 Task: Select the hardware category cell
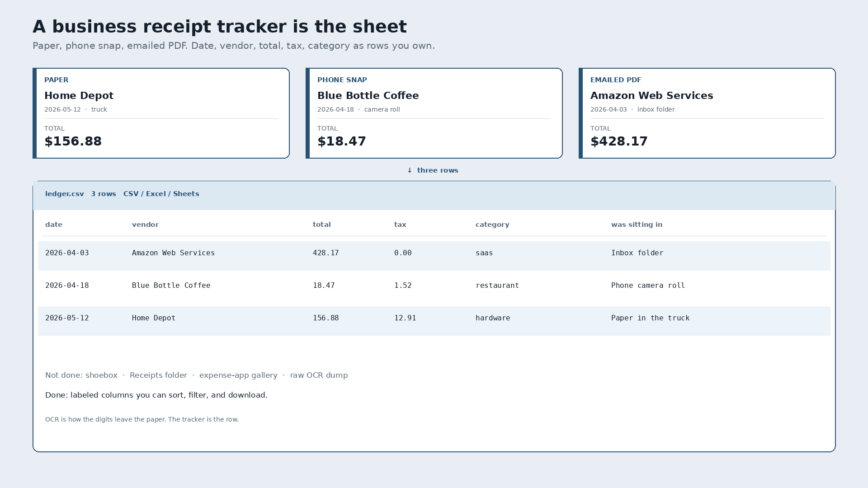click(493, 318)
